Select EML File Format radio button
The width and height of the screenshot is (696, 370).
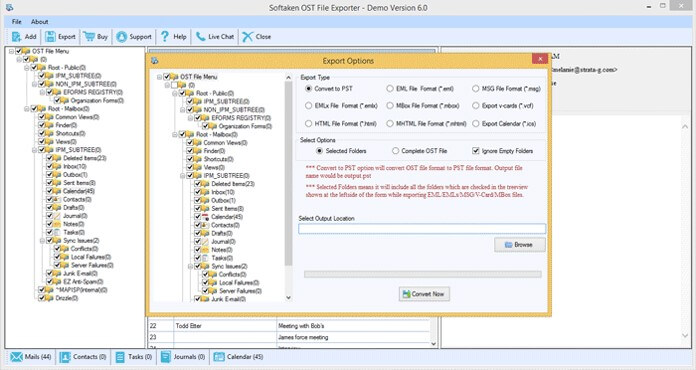pos(390,89)
